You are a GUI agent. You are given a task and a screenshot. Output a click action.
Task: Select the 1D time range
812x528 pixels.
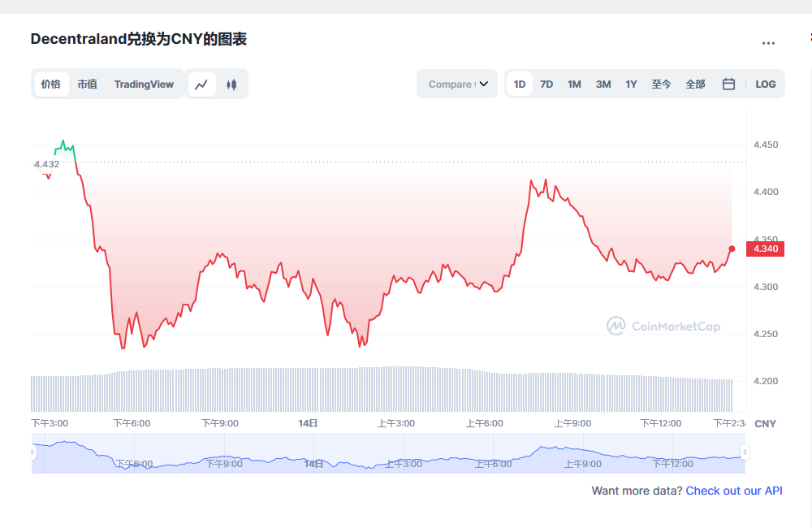(520, 84)
